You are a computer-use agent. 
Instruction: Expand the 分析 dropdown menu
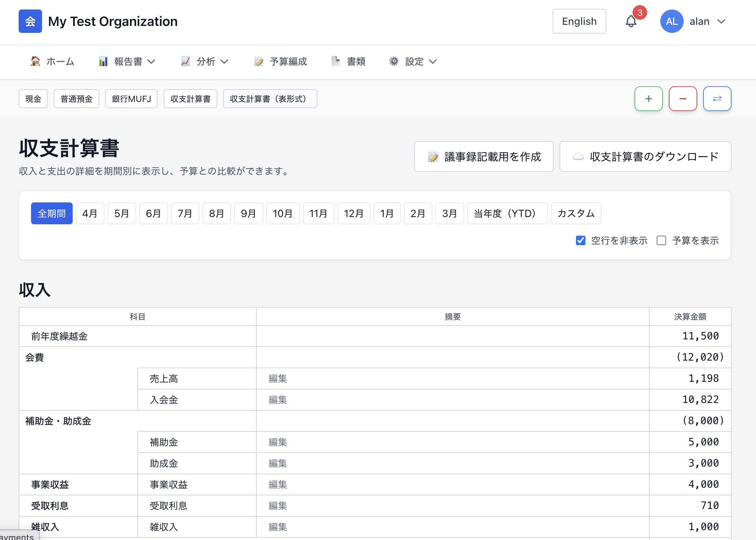(x=205, y=61)
